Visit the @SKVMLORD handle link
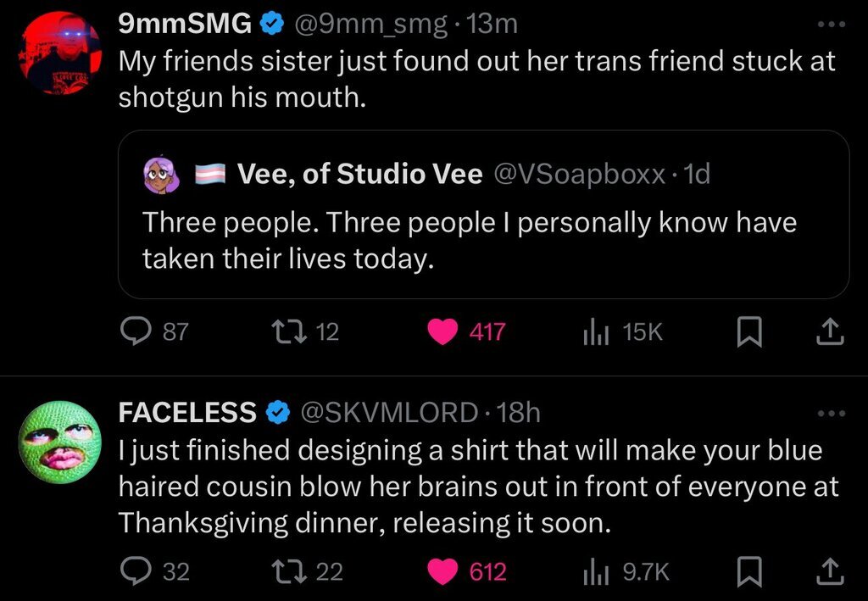This screenshot has width=868, height=601. pos(389,413)
